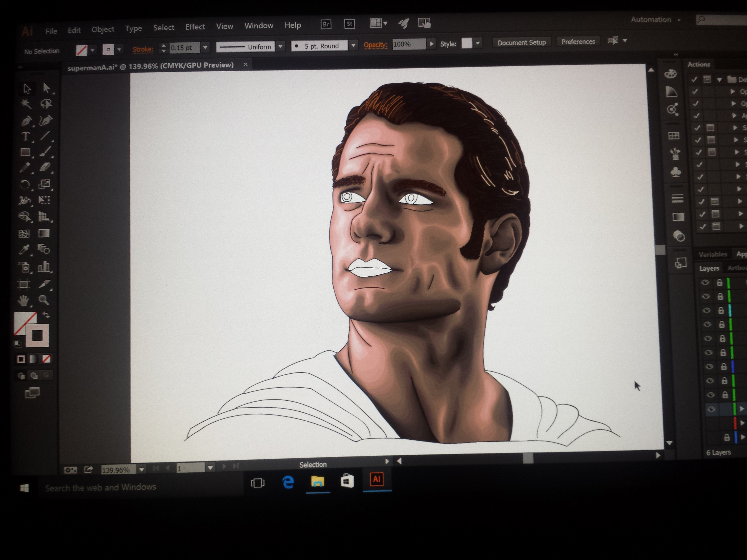The height and width of the screenshot is (560, 747).
Task: Switch to Gradient fill mode button
Action: coord(33,359)
